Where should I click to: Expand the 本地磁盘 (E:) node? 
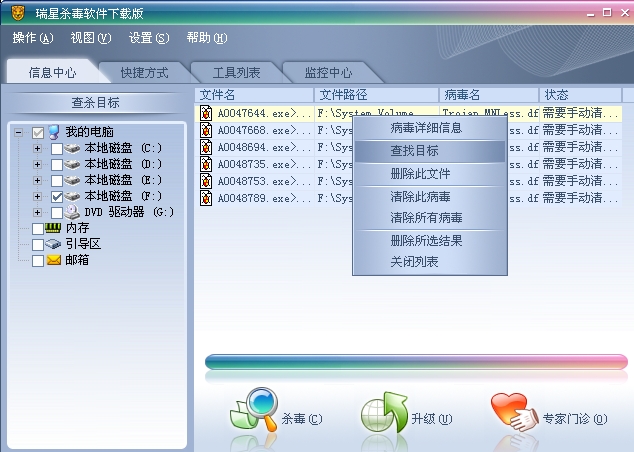(37, 180)
